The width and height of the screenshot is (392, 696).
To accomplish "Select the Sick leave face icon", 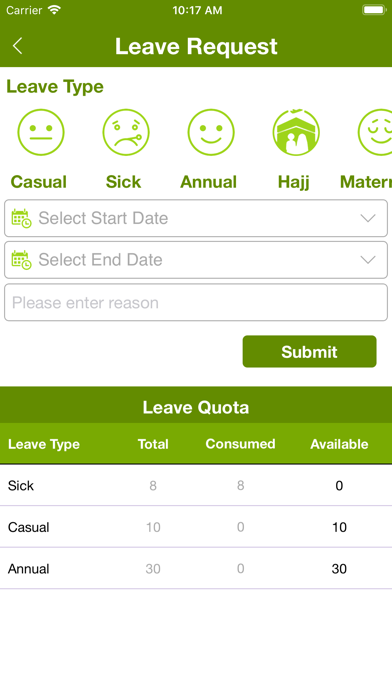I will (126, 132).
